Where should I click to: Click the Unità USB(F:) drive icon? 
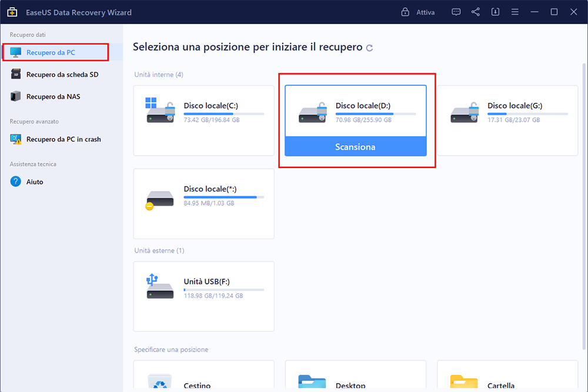161,287
